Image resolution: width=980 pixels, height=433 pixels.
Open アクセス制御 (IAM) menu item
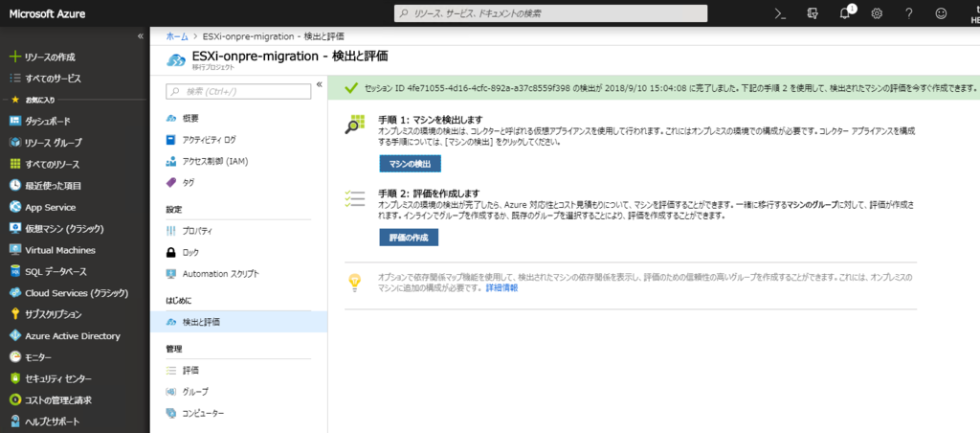215,162
